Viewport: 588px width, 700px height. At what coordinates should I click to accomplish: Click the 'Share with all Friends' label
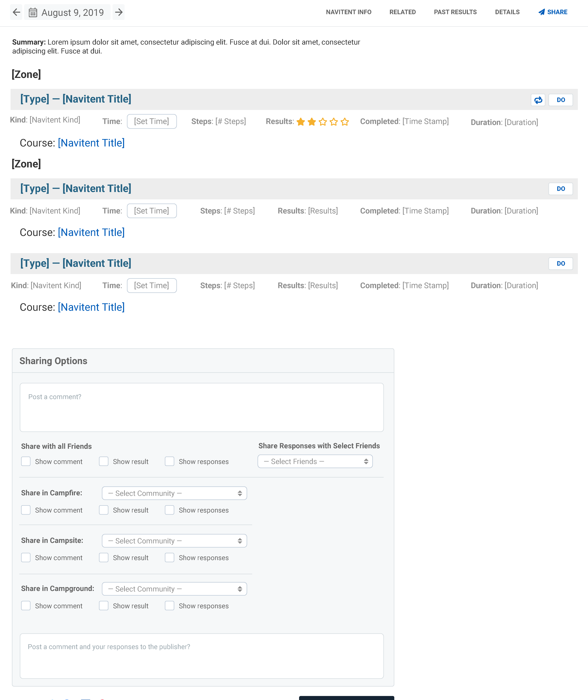tap(56, 447)
